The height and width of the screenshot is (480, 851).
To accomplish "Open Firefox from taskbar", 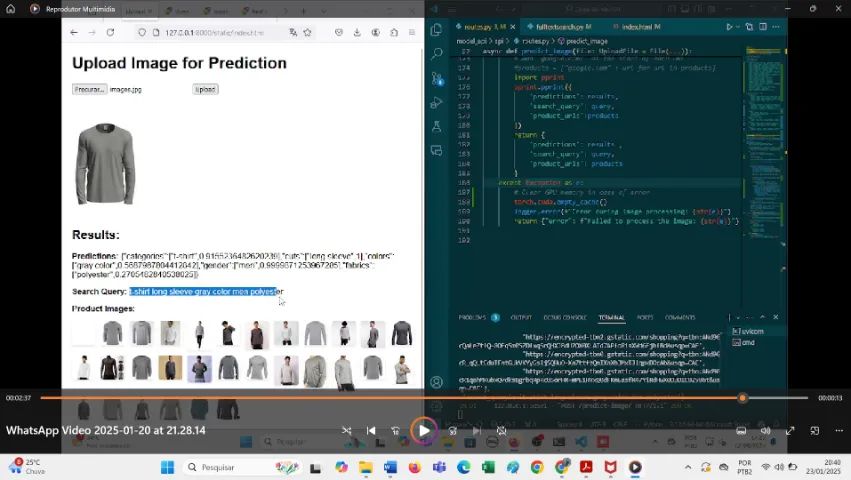I will pos(415,467).
